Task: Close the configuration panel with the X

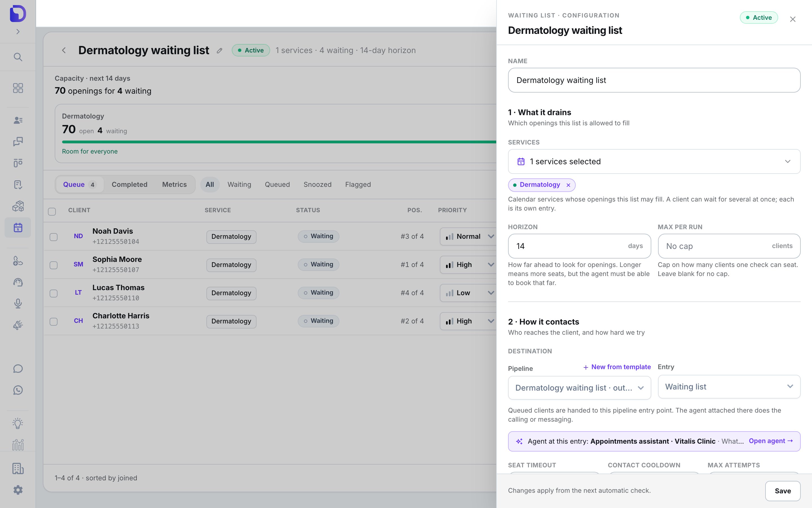Action: (793, 19)
